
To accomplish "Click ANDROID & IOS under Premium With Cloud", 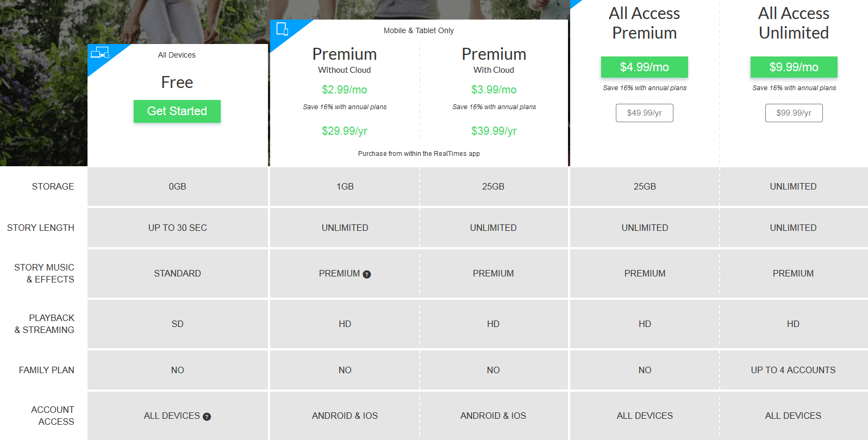I will tap(494, 416).
